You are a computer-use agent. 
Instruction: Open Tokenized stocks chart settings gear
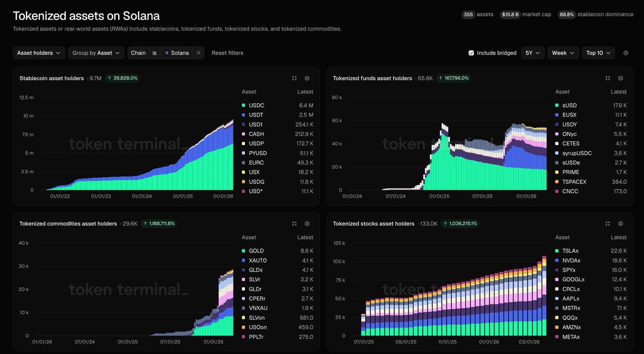pyautogui.click(x=620, y=224)
